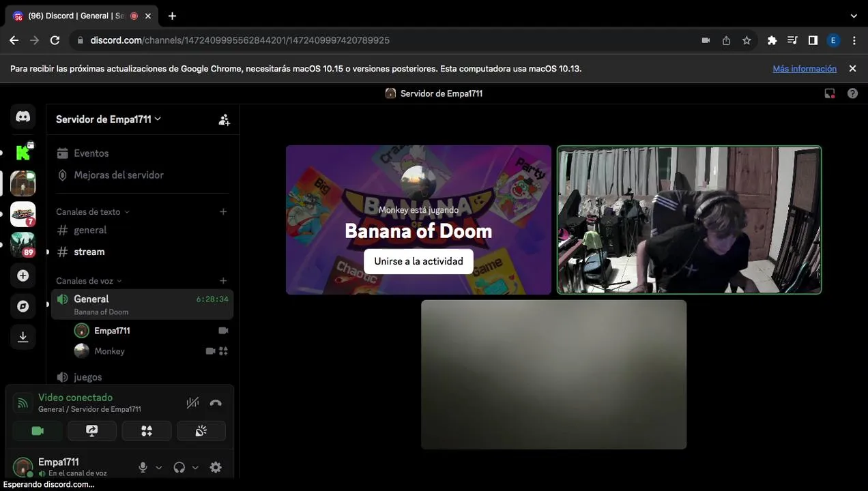Screen dimensions: 868x491
Task: Open Chrome media control icon
Action: click(792, 40)
